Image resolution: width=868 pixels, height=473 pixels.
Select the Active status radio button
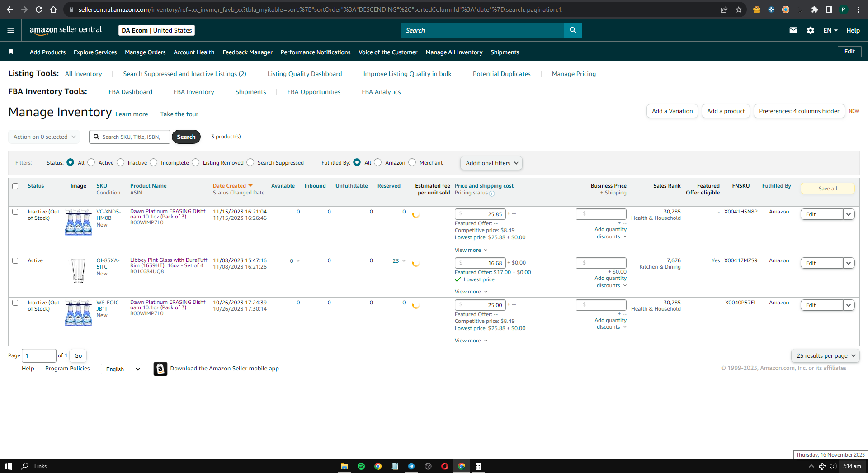(91, 162)
